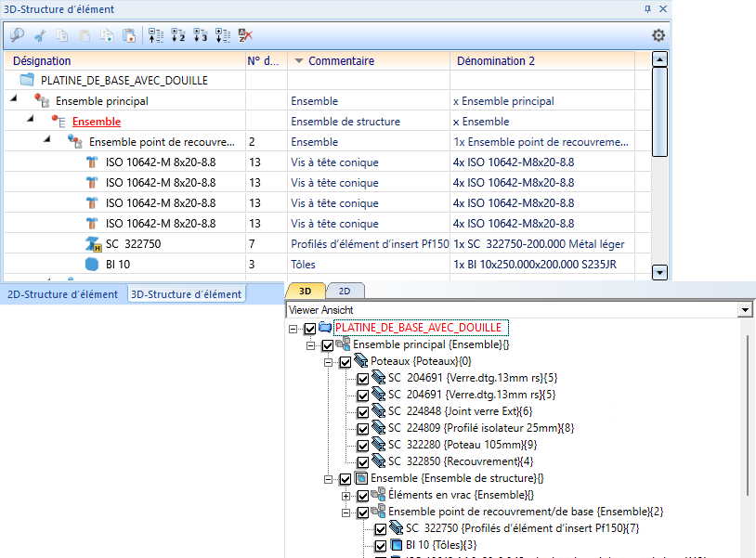
Task: Toggle checkbox for SC 224848 Joint verre Ext
Action: [363, 411]
